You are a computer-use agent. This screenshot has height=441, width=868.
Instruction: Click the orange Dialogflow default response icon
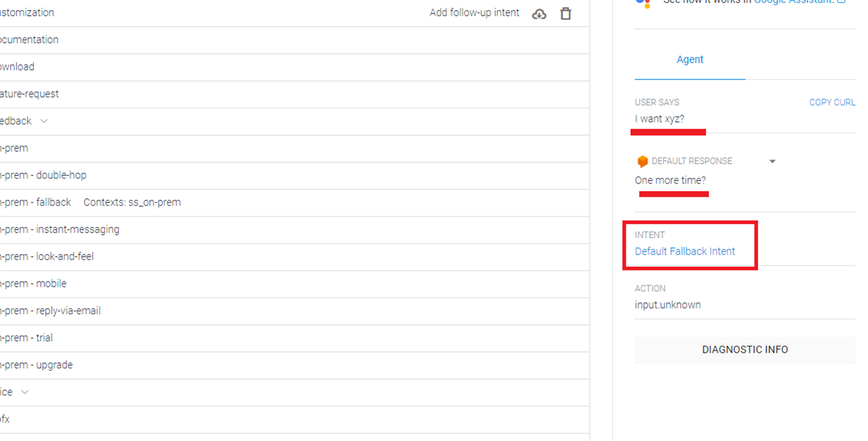(642, 161)
